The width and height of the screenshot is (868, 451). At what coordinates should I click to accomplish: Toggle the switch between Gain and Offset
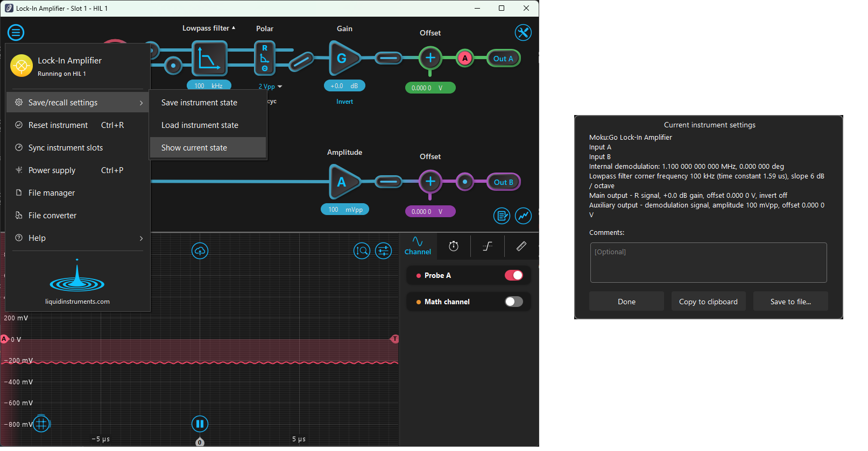pyautogui.click(x=388, y=58)
